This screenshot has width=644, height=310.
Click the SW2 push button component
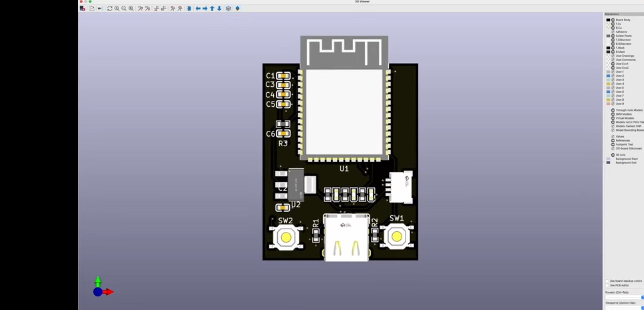coord(286,237)
